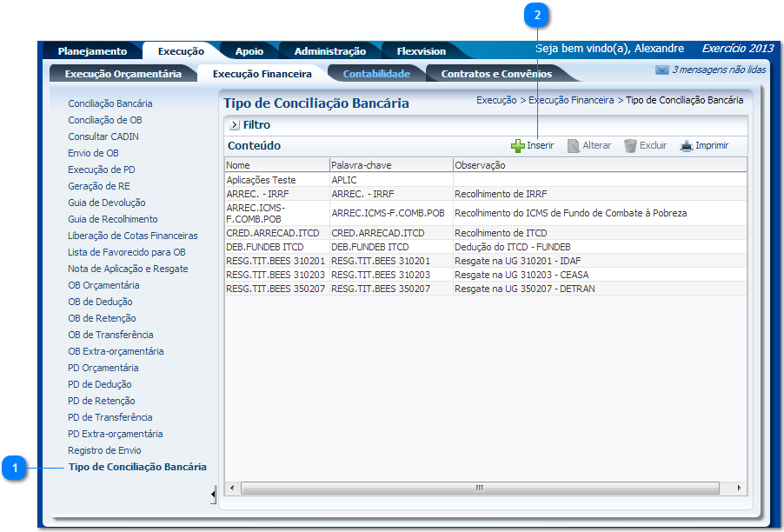The height and width of the screenshot is (532, 784).
Task: Open the unread messages envelope icon
Action: pyautogui.click(x=662, y=70)
